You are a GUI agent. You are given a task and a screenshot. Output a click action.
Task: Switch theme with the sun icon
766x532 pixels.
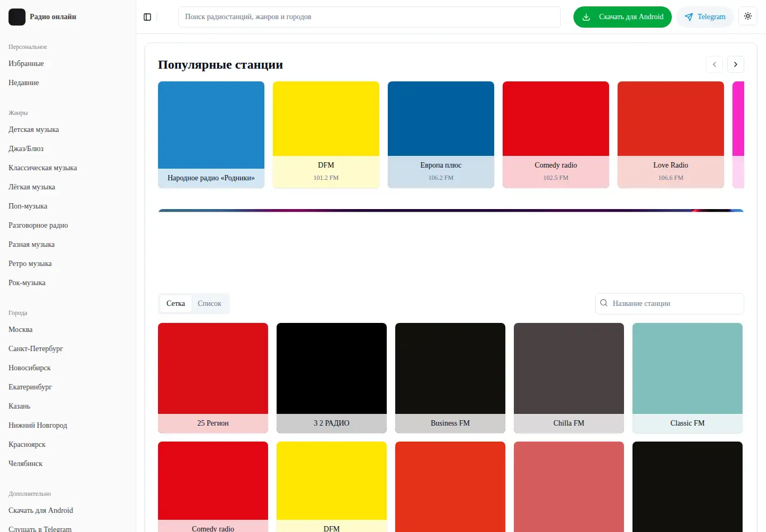pyautogui.click(x=748, y=16)
